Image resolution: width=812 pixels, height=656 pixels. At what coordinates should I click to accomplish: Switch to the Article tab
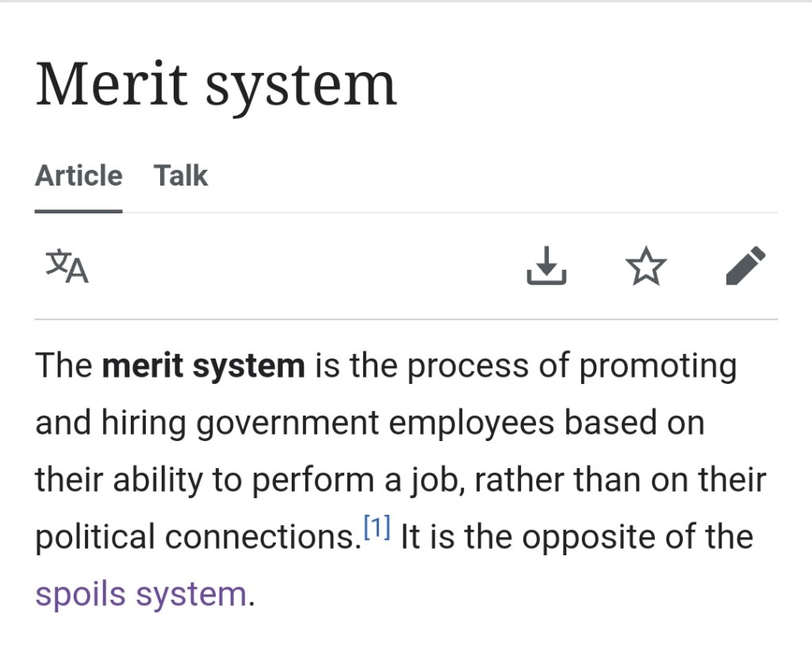click(79, 175)
